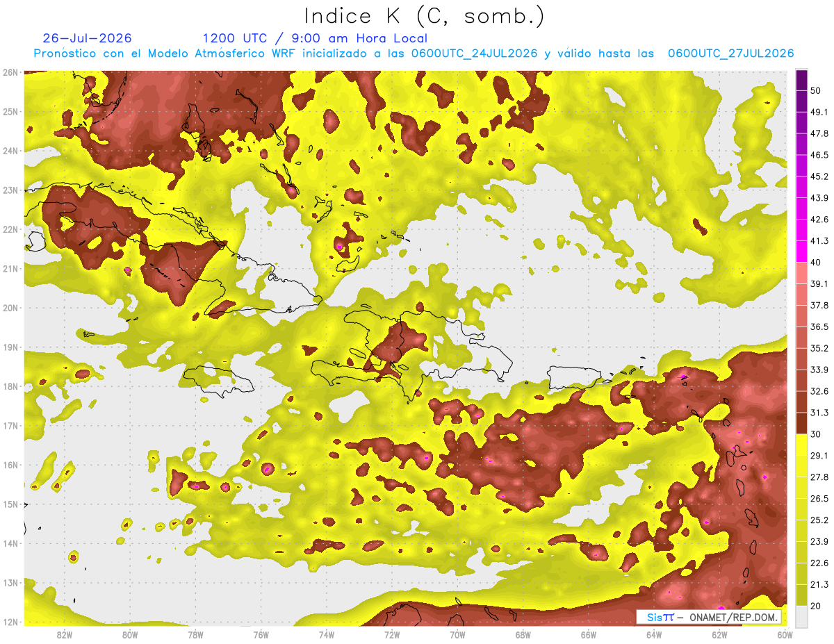Screen dimensions: 834x644
Task: Pick the gray swatch below 20 in colorbar
Action: click(801, 616)
